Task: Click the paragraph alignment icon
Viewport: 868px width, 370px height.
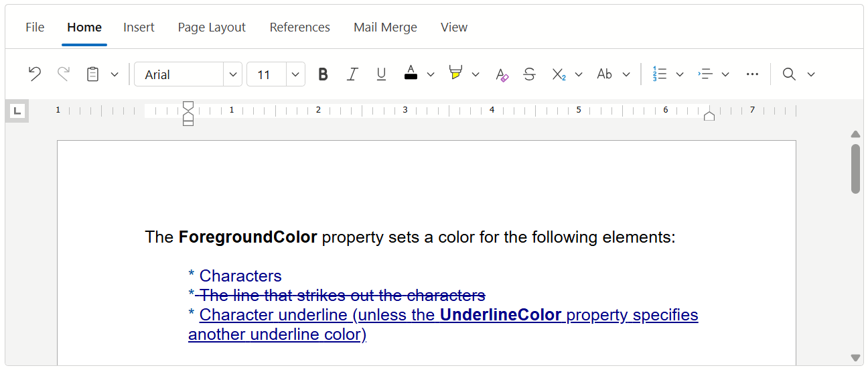Action: pos(705,74)
